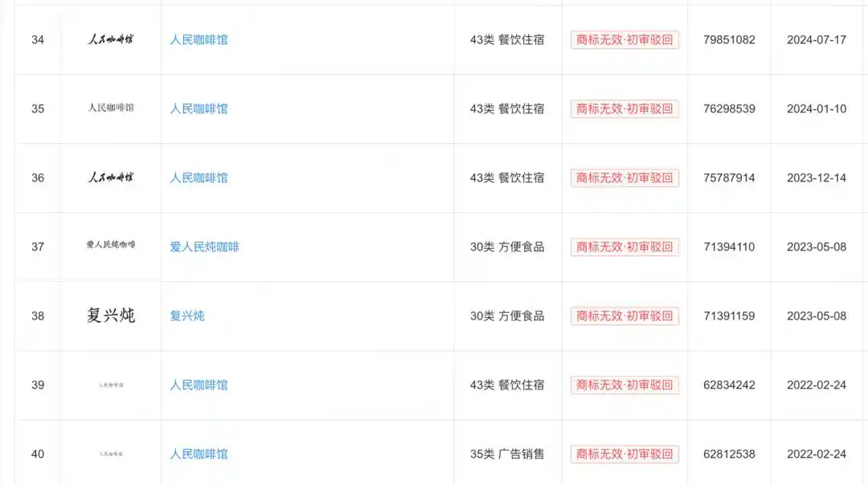Click the small logo thumbnail in row 39
868x485 pixels.
111,385
